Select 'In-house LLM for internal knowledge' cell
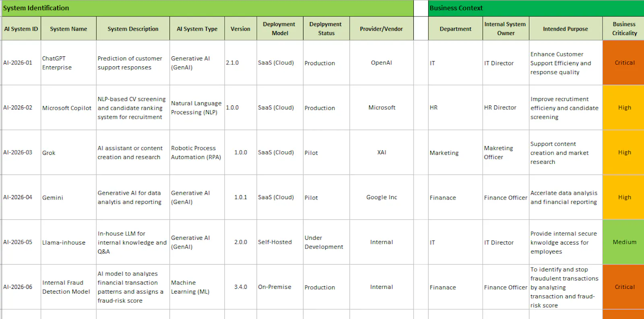The image size is (644, 319). (133, 242)
